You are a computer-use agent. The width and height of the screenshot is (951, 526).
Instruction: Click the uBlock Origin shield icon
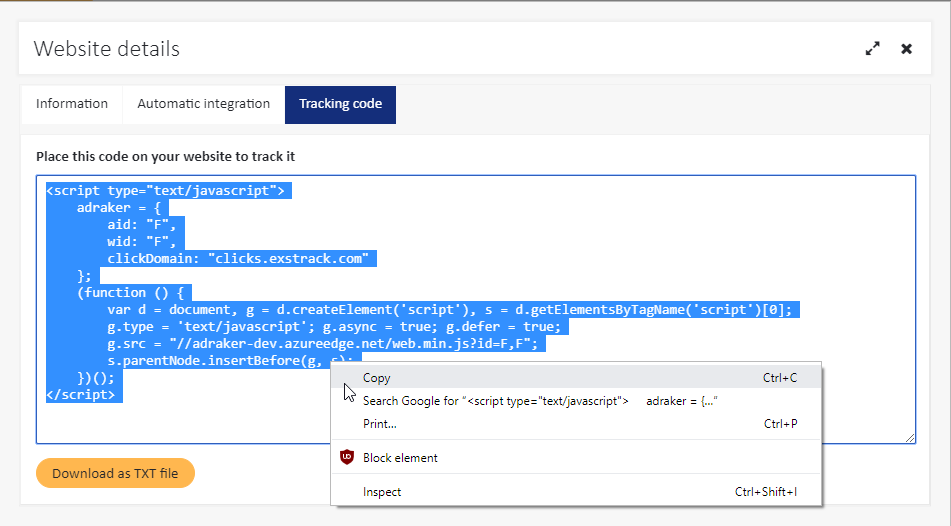click(347, 457)
